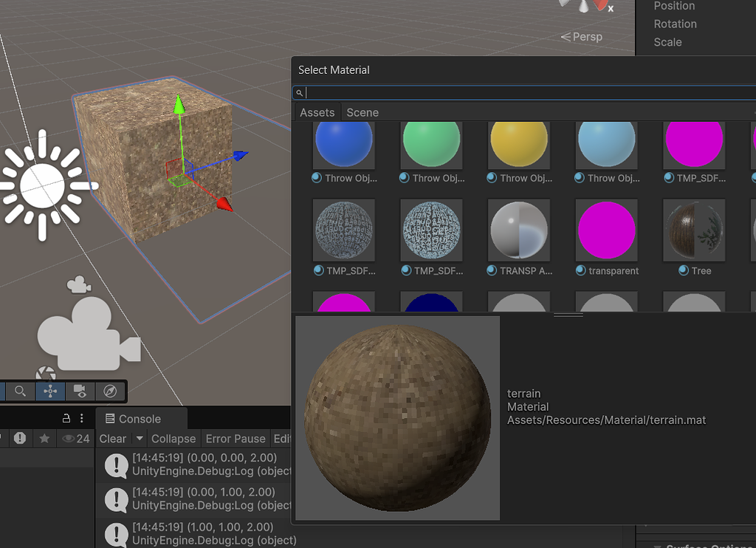Viewport: 756px width, 548px height.
Task: Enable Error Pause in the Console
Action: pos(235,438)
